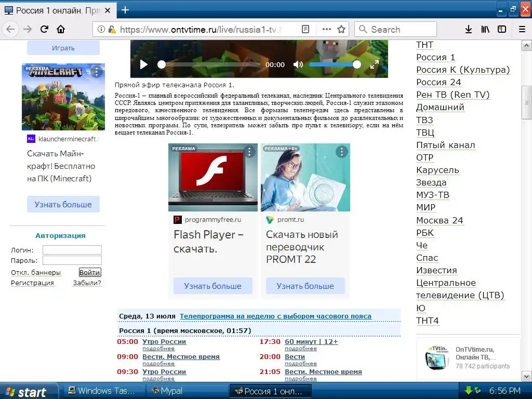This screenshot has height=399, width=532.
Task: Close the Россия 1 онлайн tab
Action: coord(108,10)
